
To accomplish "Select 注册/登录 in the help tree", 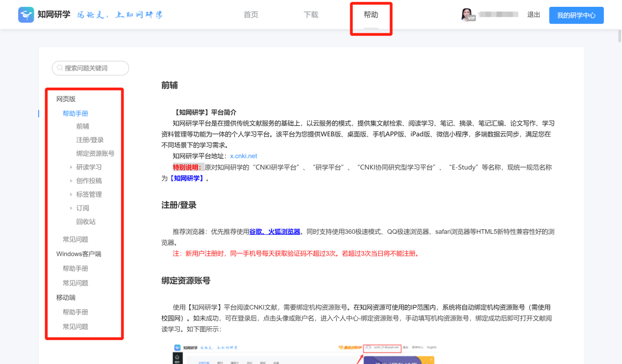I will [90, 140].
